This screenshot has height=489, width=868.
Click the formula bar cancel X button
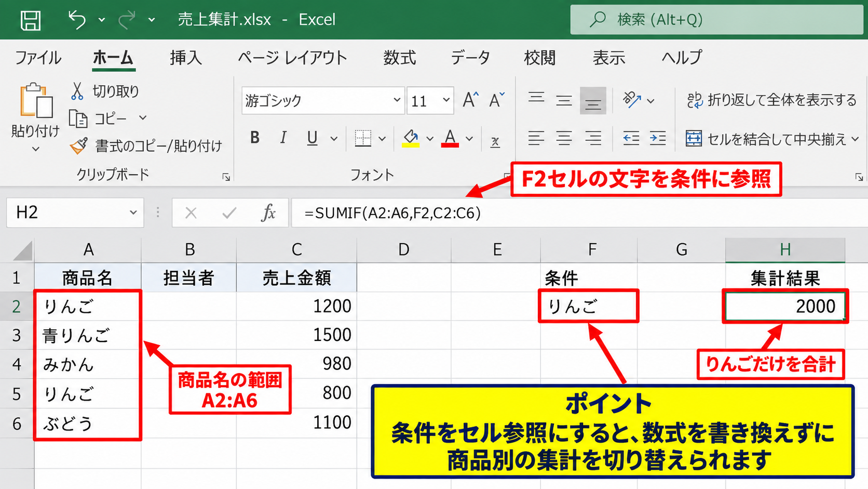coord(191,213)
